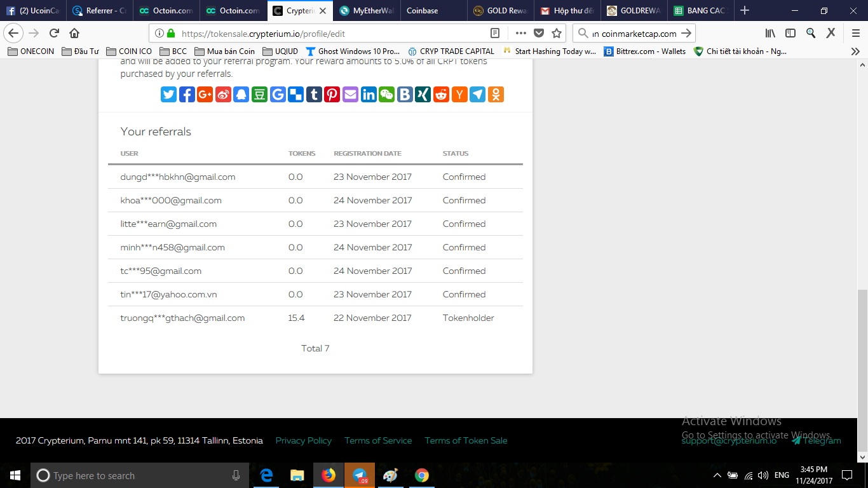The height and width of the screenshot is (488, 868).
Task: Open the CRYP TRADE CAPITAL bookmark
Action: (x=451, y=51)
